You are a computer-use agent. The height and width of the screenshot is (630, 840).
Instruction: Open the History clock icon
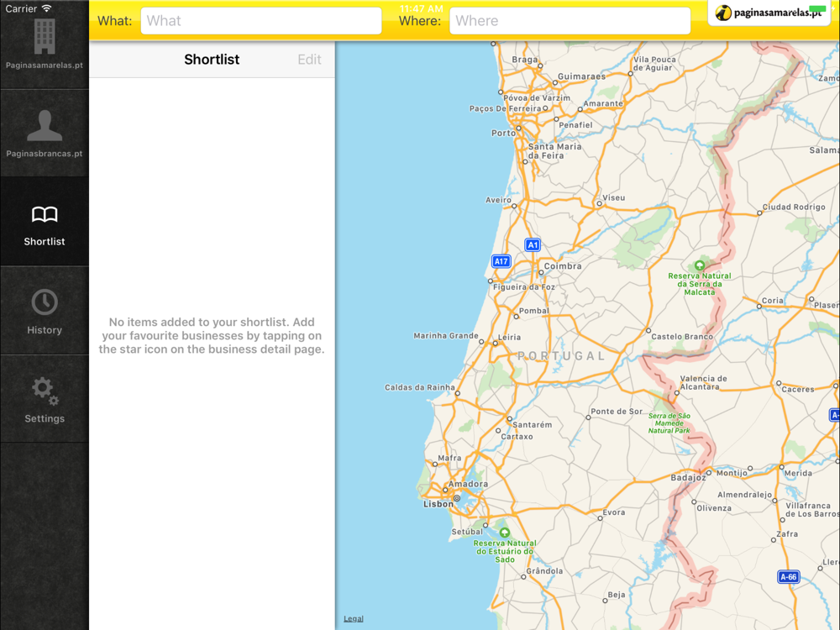[45, 302]
